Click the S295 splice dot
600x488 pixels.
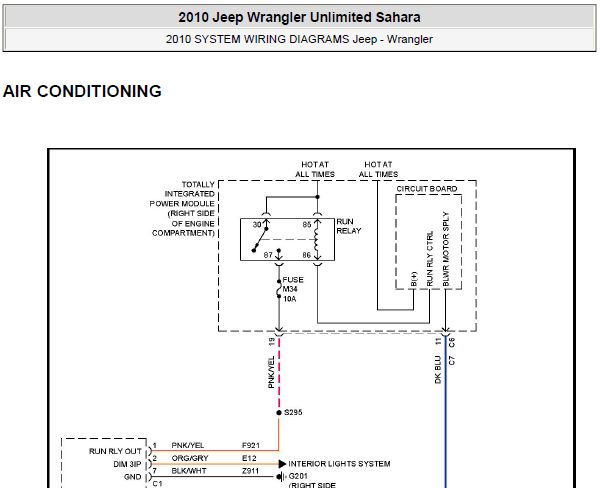(x=279, y=413)
